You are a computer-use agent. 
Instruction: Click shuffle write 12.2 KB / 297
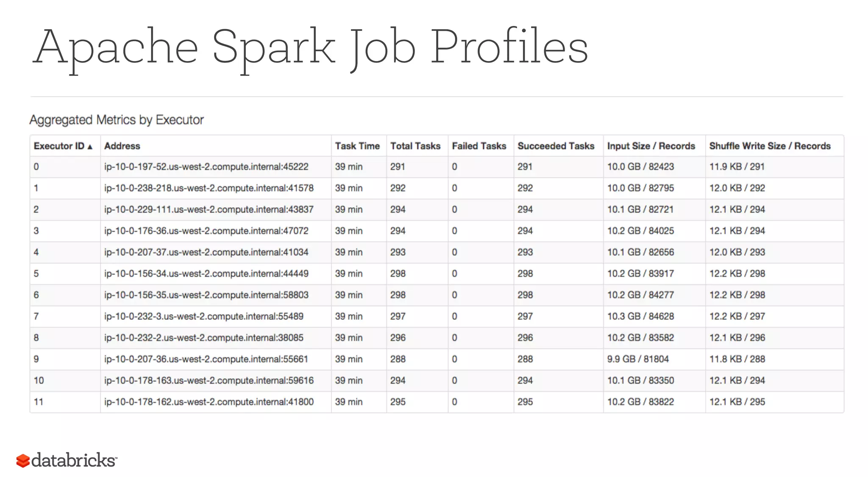(x=737, y=316)
